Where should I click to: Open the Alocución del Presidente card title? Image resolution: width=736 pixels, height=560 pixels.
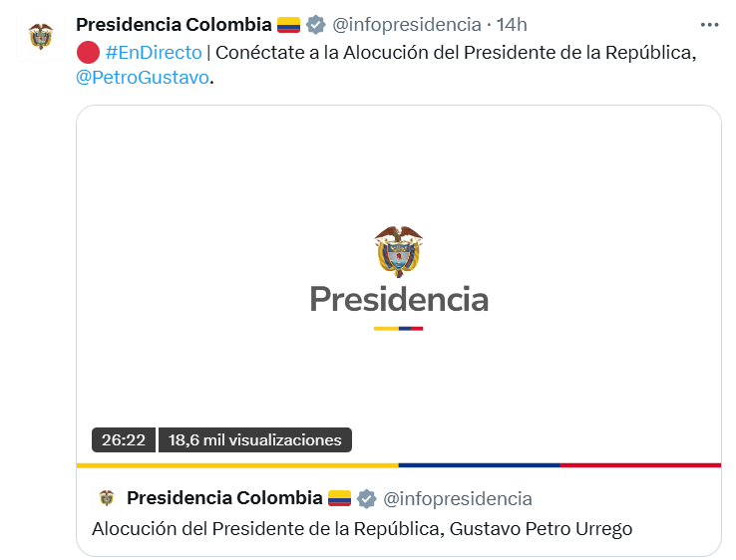362,528
